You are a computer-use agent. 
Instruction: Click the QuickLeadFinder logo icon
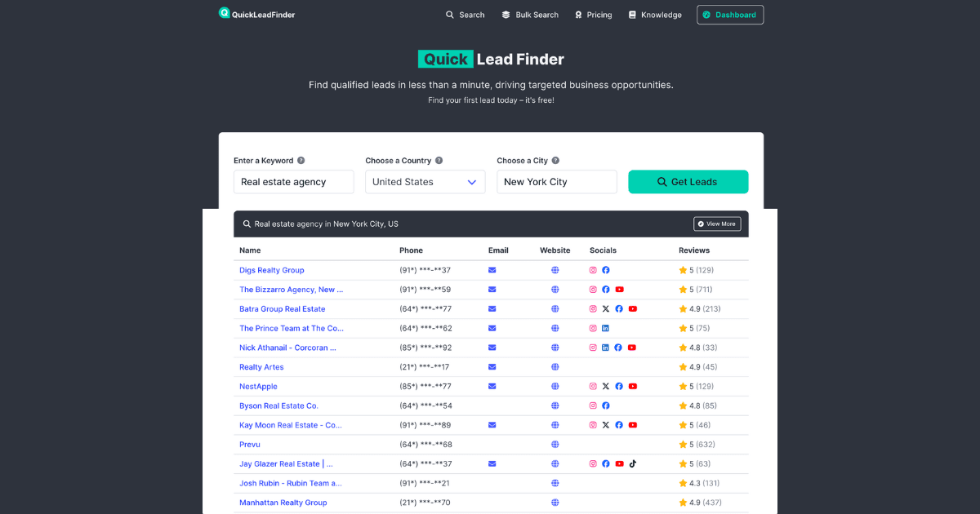click(225, 13)
